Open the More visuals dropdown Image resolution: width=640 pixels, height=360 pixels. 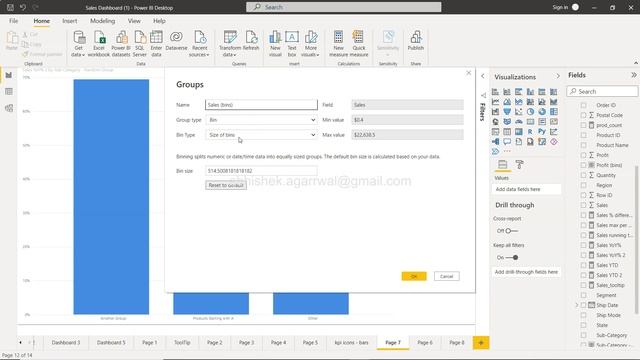click(x=310, y=44)
